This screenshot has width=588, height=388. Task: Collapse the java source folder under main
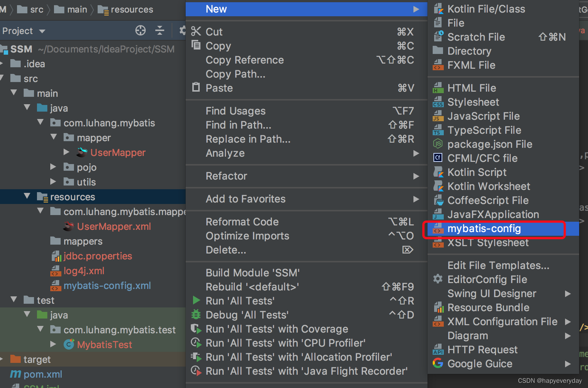coord(27,107)
